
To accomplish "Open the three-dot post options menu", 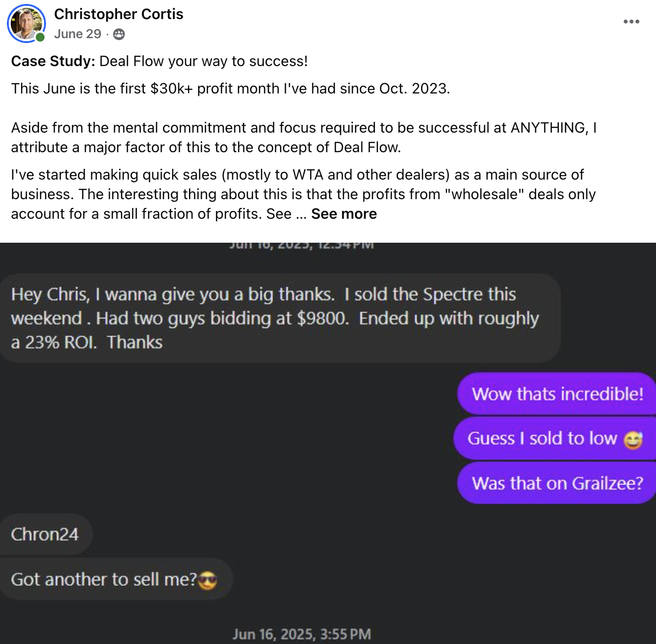I will [631, 22].
